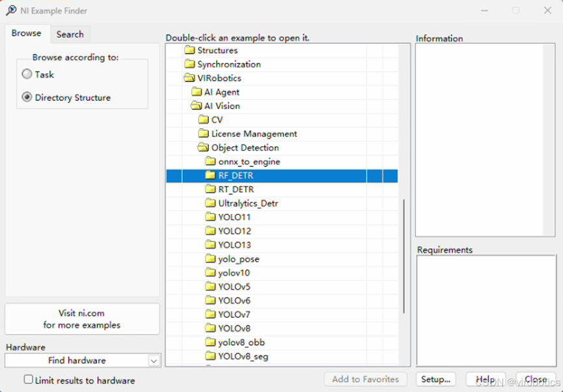Screen dimensions: 563x392
Task: Click the License Management folder icon
Action: pos(204,133)
